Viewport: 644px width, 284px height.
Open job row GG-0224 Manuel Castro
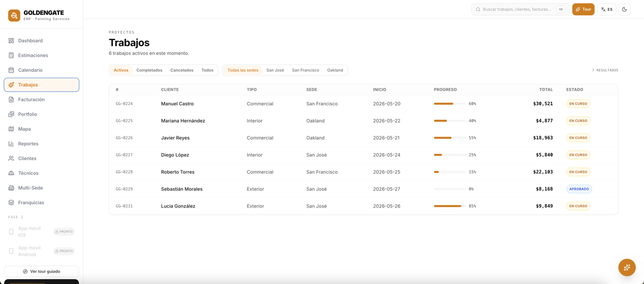pos(363,104)
